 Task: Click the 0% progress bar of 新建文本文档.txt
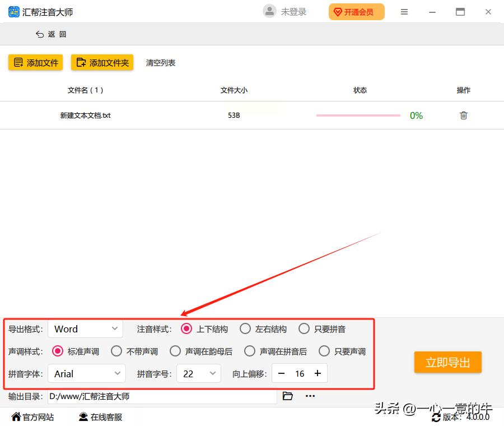(x=358, y=115)
